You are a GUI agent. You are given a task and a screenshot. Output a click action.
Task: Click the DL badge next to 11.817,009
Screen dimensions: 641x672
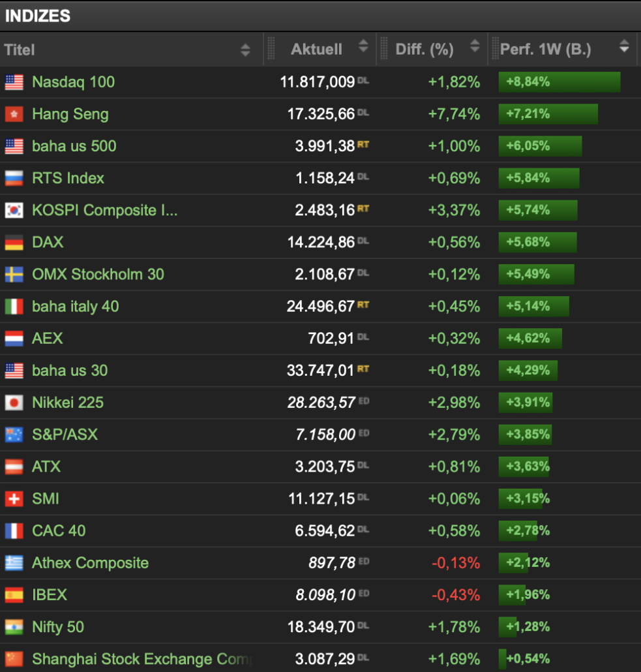(363, 80)
